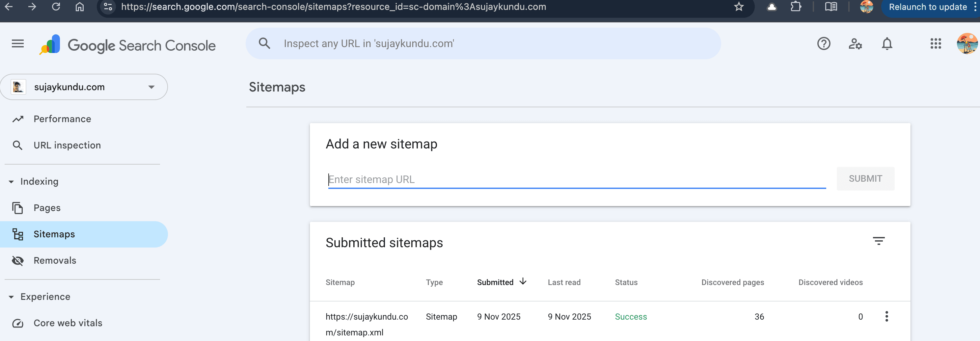Open the Removals hidden-eye icon

[x=17, y=261]
